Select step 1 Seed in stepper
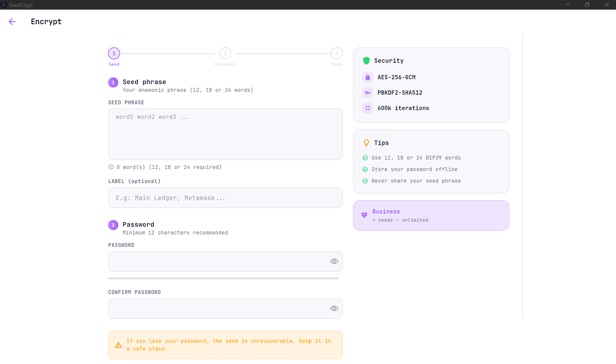This screenshot has height=364, width=616. [x=114, y=54]
